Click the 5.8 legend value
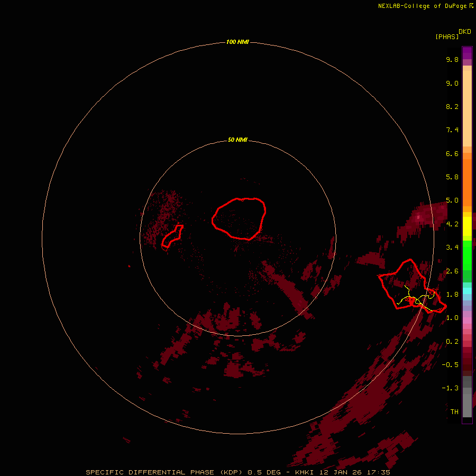This screenshot has height=476, width=476. (x=452, y=177)
